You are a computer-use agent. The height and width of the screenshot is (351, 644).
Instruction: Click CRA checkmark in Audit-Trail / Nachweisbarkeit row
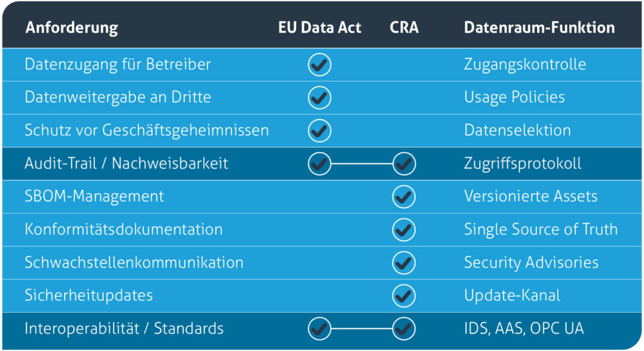[x=404, y=164]
